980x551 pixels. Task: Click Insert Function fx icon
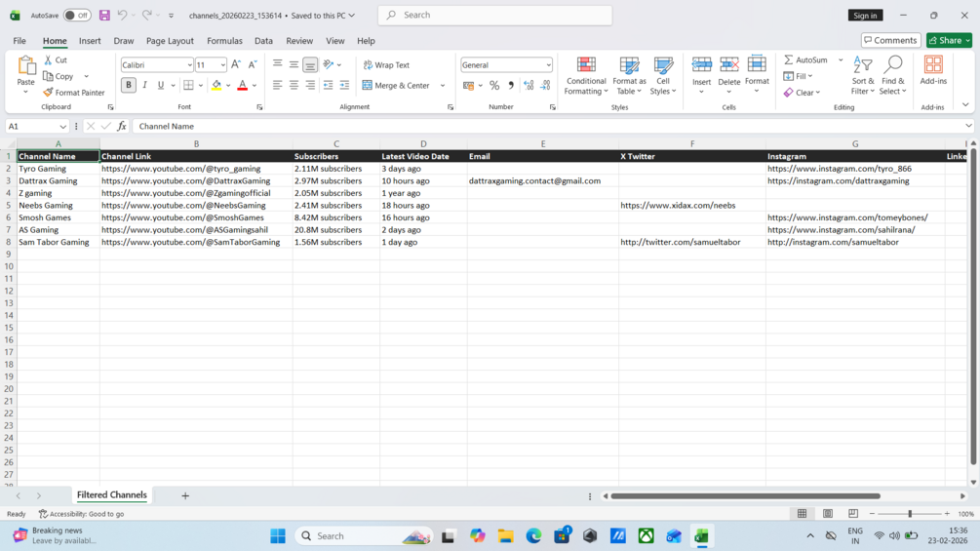(x=121, y=126)
